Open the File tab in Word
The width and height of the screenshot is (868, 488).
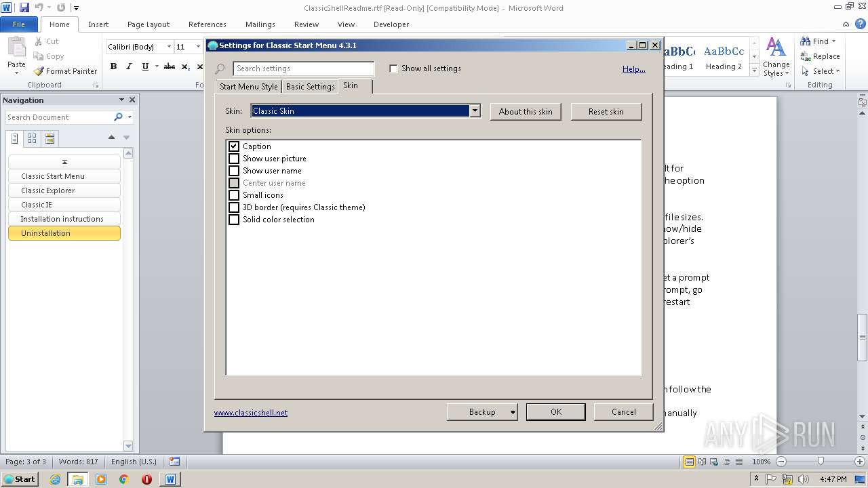pos(19,24)
